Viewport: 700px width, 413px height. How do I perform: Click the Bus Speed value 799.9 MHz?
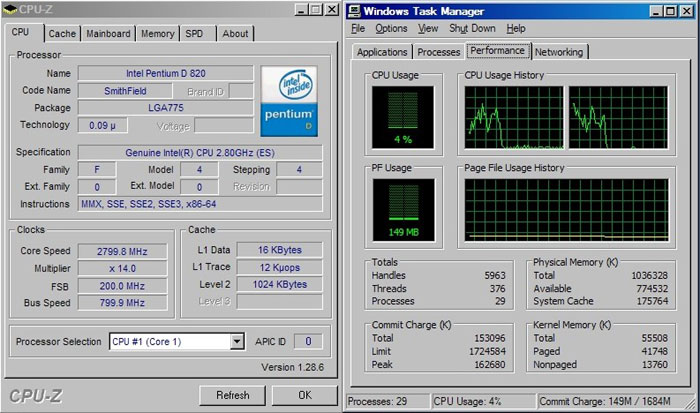123,303
